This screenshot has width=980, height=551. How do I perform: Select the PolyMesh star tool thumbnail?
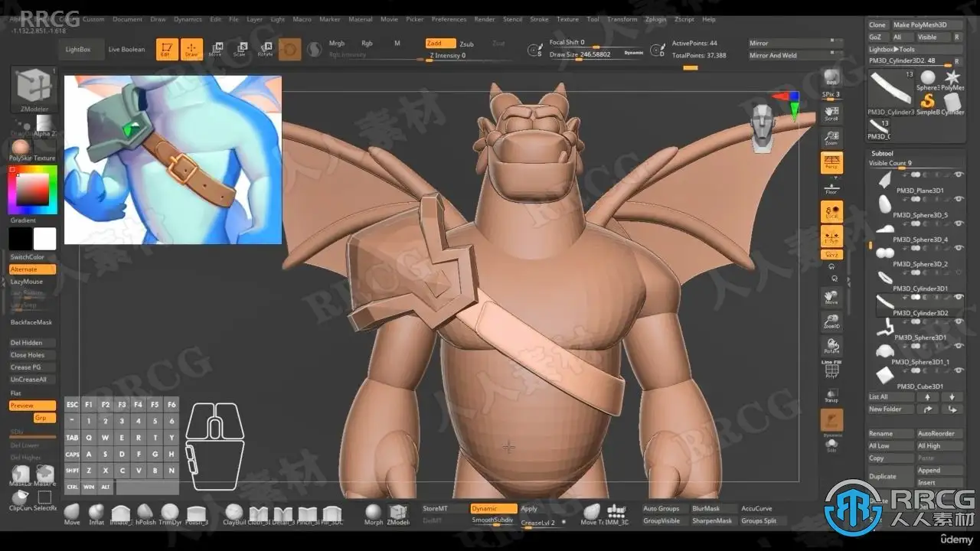(952, 80)
